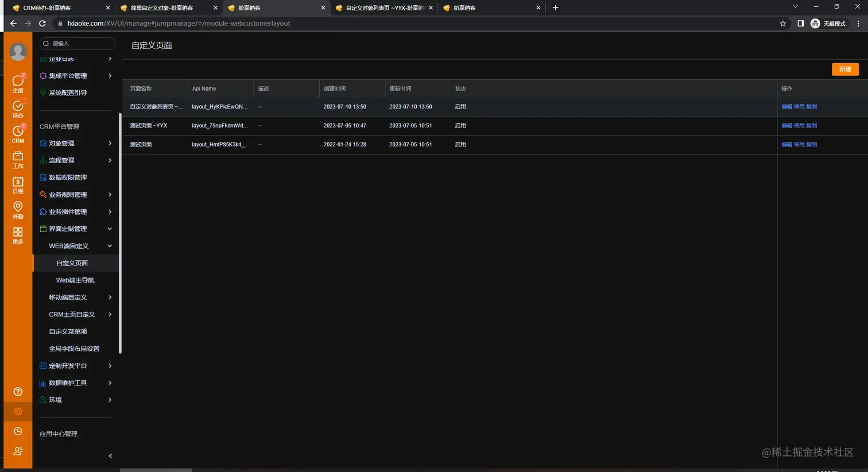Click the browser forward arrow

[28, 24]
